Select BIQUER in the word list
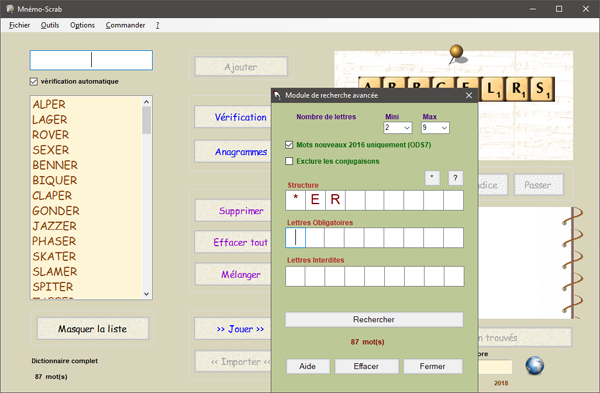The image size is (600, 393). coord(55,181)
